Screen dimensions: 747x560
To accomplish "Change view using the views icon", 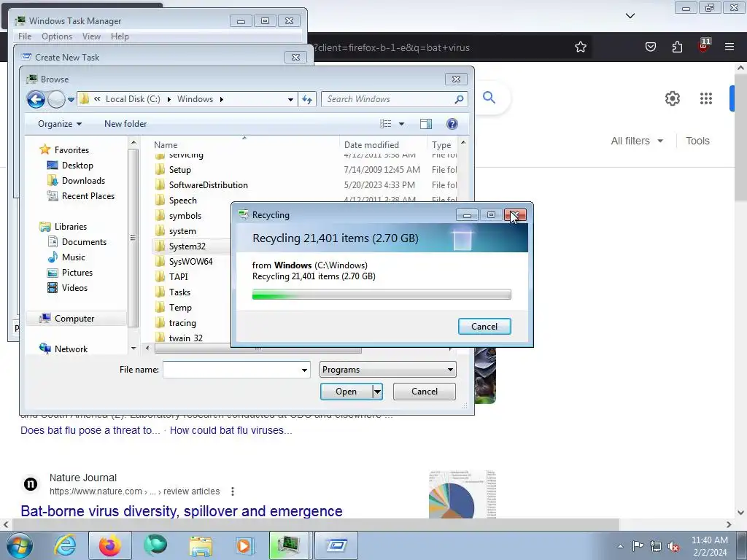I will 385,124.
